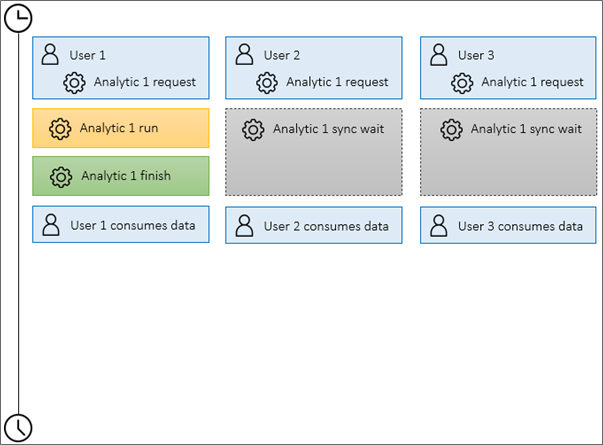The image size is (603, 445).
Task: Click gear icon in the rightmost sync wait box
Action: tap(451, 129)
